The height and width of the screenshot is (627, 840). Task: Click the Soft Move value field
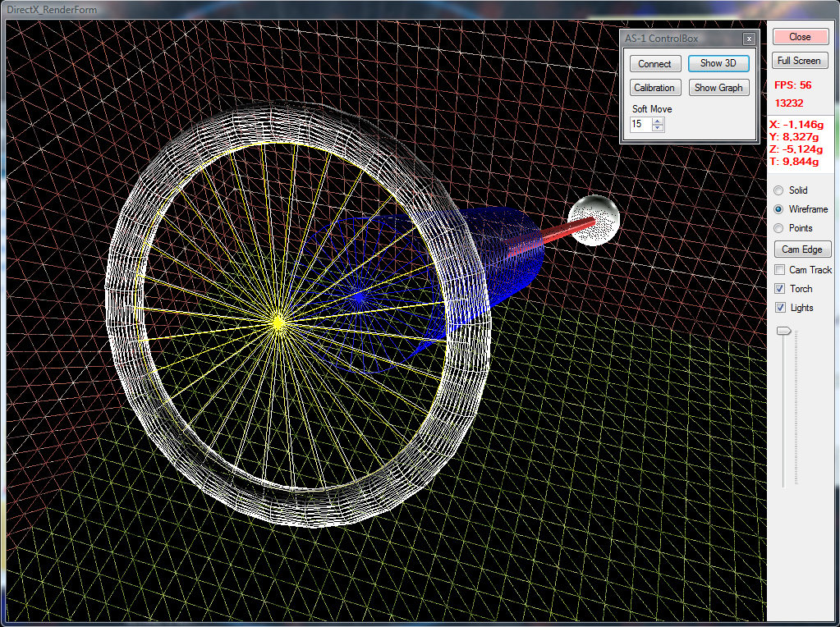coord(640,125)
